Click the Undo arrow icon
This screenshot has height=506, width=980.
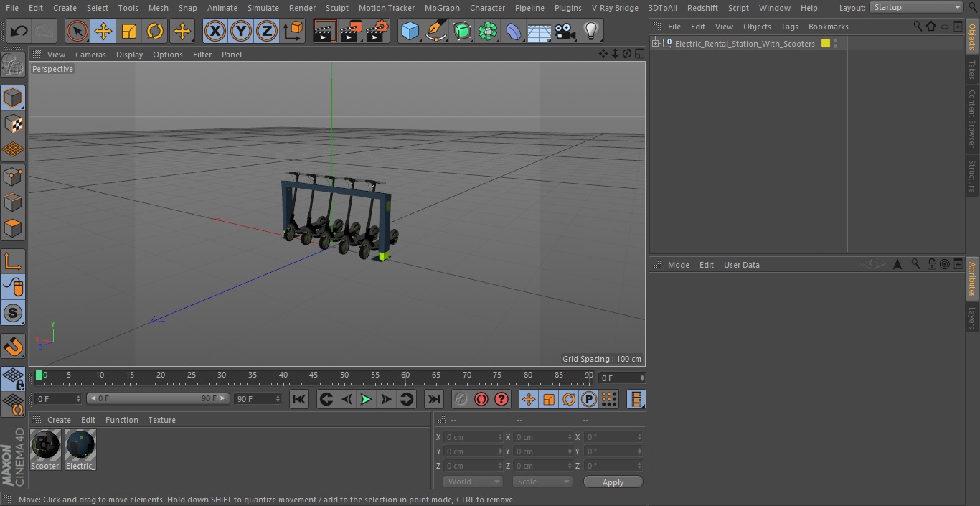tap(19, 31)
